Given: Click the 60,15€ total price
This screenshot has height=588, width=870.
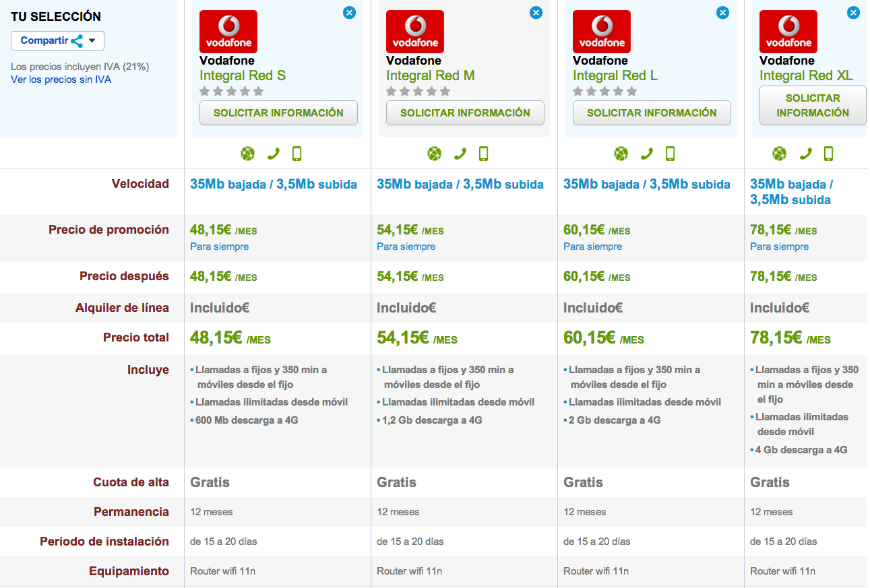Looking at the screenshot, I should (603, 338).
